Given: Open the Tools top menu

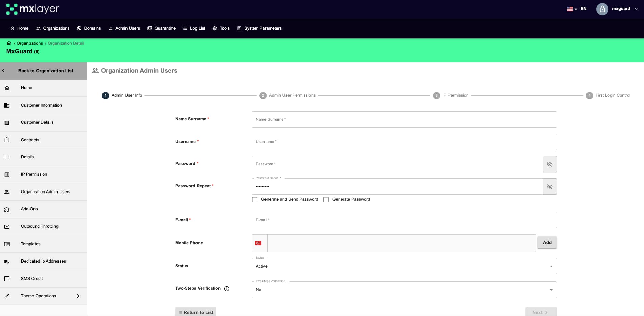Looking at the screenshot, I should [221, 28].
